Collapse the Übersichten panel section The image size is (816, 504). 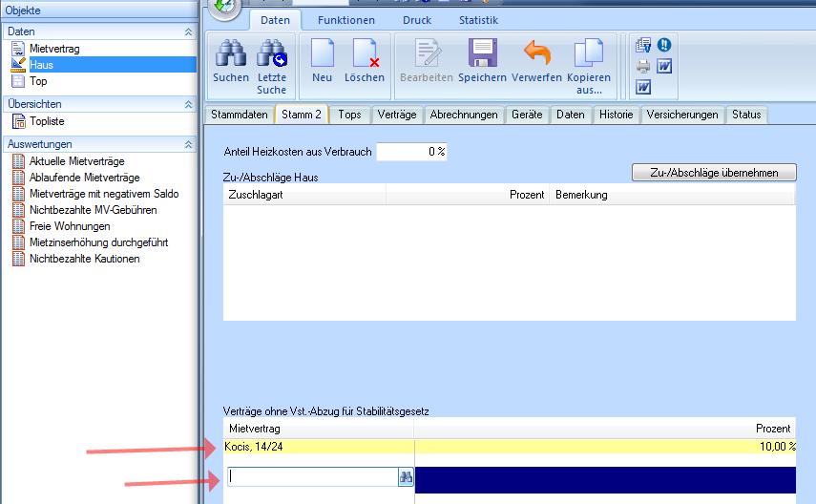click(188, 103)
